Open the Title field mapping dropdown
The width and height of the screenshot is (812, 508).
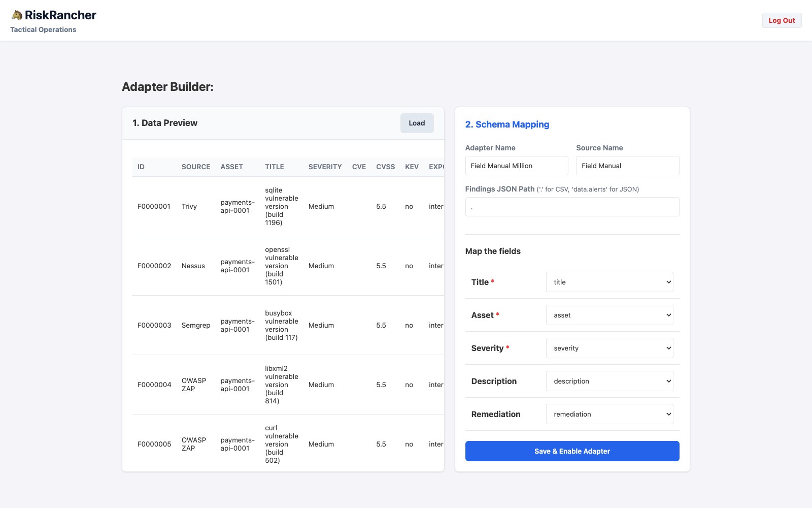click(x=610, y=282)
